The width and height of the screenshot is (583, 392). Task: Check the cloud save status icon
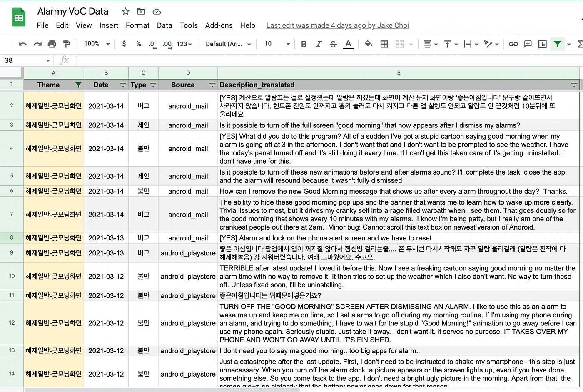coord(157,12)
